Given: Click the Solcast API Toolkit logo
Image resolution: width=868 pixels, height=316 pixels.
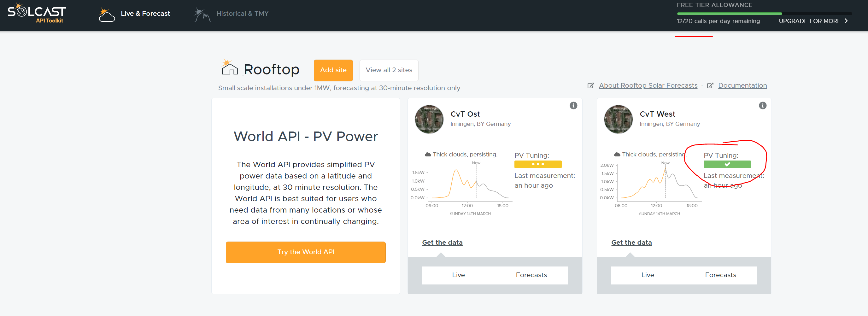Looking at the screenshot, I should 37,14.
